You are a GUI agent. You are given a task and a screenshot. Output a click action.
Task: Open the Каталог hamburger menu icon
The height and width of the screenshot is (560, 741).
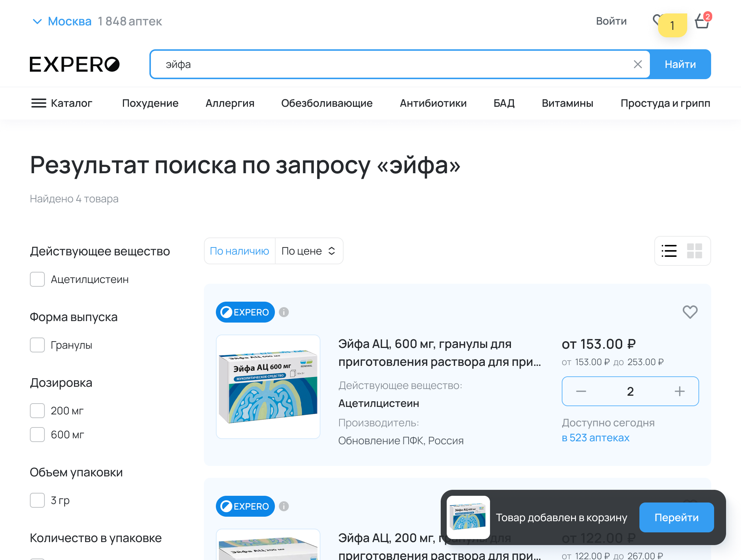[39, 103]
